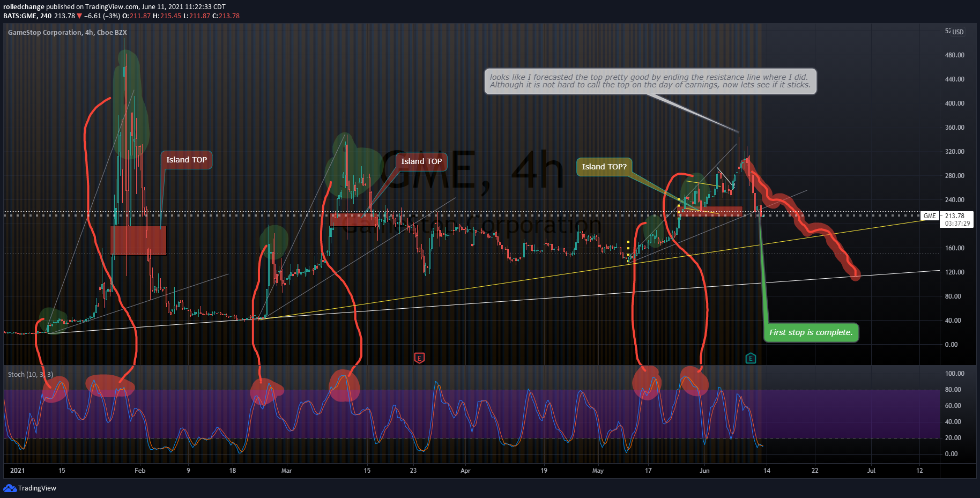The image size is (980, 498).
Task: Open the teal earnings E marker
Action: [751, 358]
